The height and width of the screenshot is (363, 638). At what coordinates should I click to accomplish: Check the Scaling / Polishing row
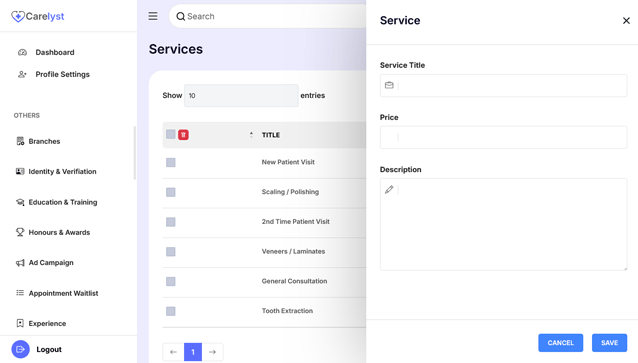170,192
